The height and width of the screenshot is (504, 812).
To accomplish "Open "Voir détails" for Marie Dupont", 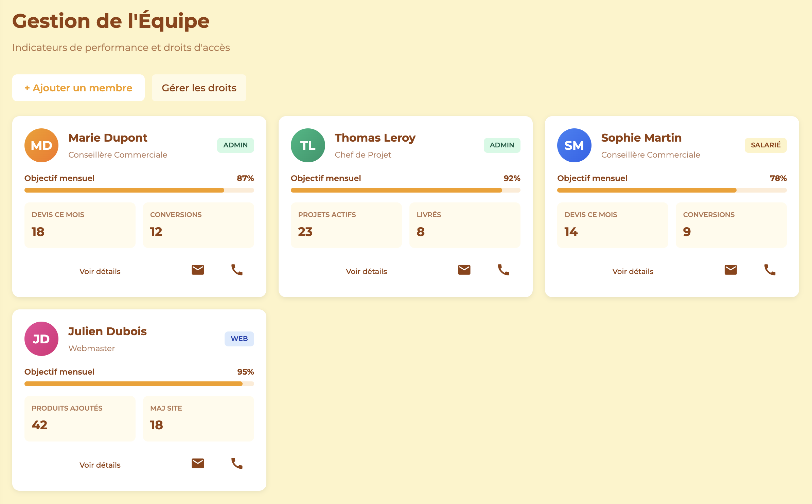I will [100, 271].
